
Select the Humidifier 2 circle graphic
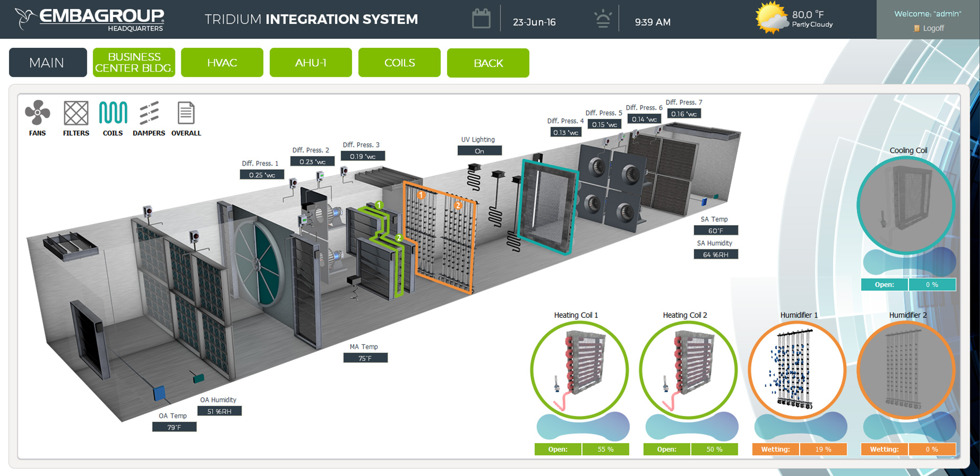pyautogui.click(x=906, y=370)
